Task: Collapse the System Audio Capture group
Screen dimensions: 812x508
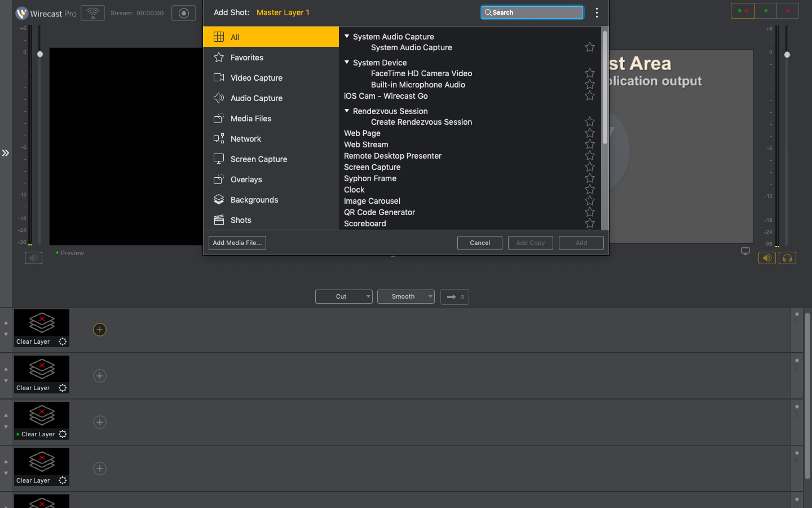Action: click(x=347, y=37)
